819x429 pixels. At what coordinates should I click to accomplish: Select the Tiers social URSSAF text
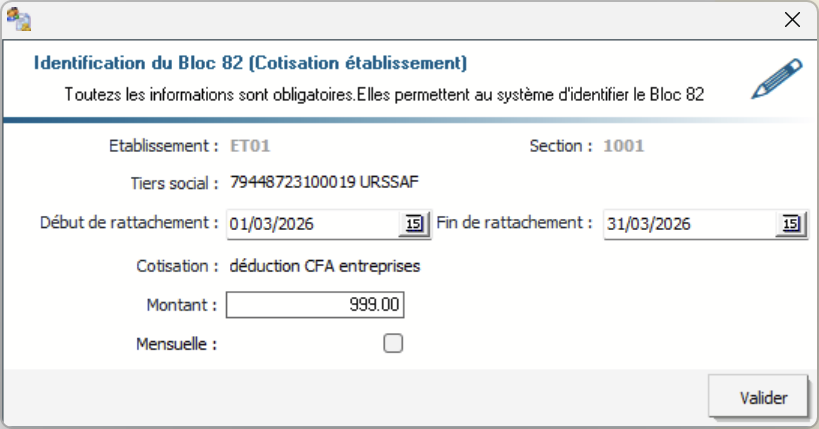(x=325, y=183)
